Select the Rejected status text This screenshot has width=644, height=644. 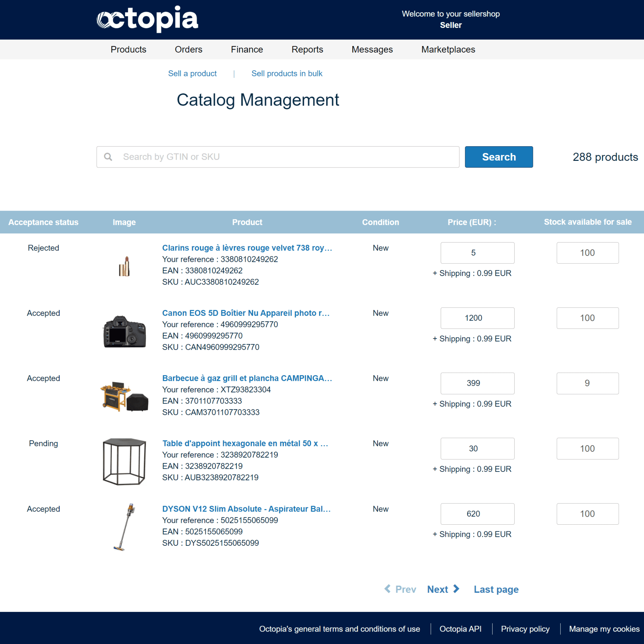pyautogui.click(x=43, y=248)
